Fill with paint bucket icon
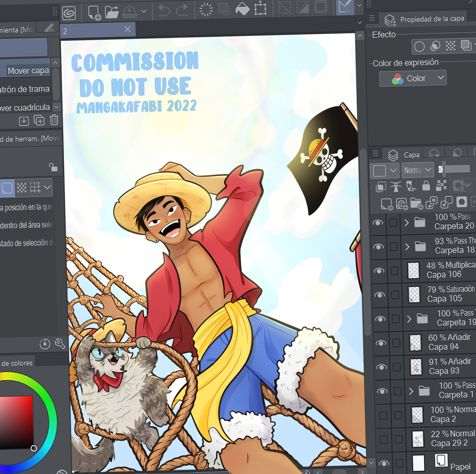Screen dimensions: 476x474 pyautogui.click(x=242, y=9)
